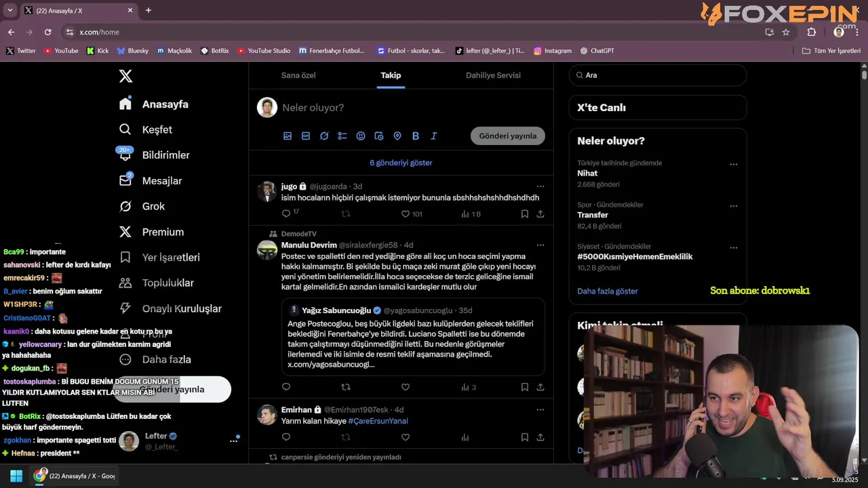Click Grok enhance icon in composer
The width and height of the screenshot is (868, 488).
(324, 136)
